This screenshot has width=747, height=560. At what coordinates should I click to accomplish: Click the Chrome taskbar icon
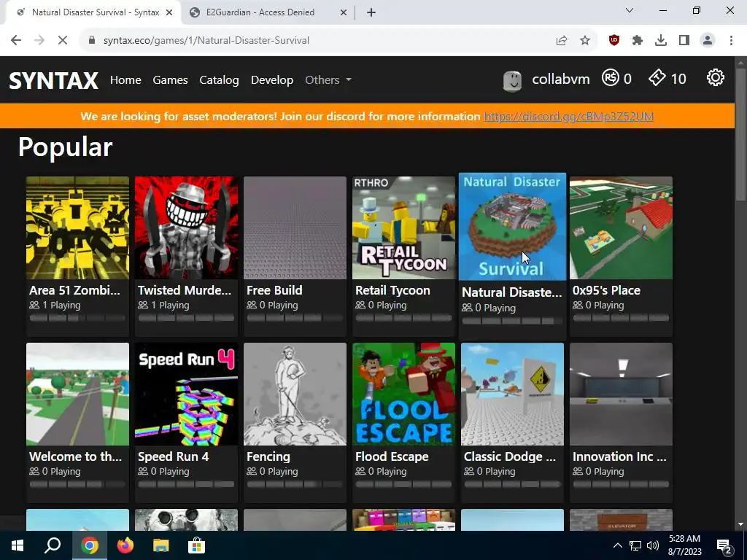pos(89,545)
